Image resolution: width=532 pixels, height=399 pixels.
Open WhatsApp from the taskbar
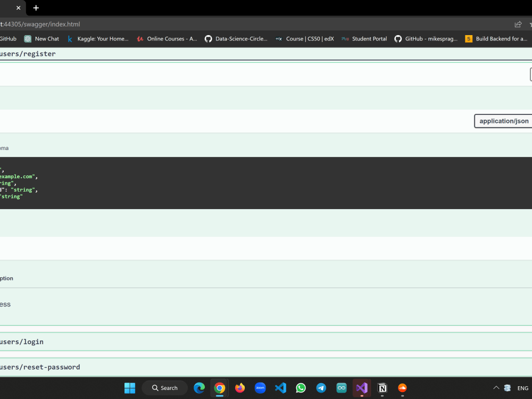301,388
